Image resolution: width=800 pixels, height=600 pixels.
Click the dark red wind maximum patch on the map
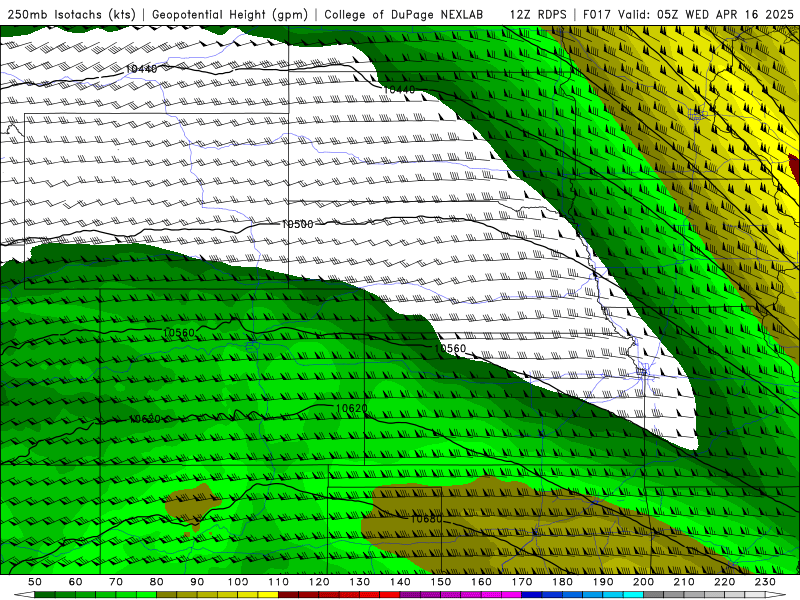(795, 168)
